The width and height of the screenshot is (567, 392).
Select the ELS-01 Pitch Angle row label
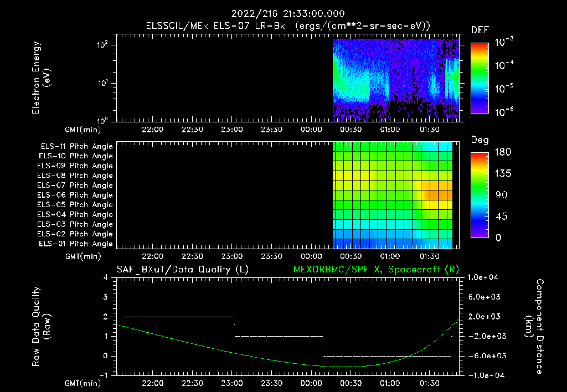point(76,244)
